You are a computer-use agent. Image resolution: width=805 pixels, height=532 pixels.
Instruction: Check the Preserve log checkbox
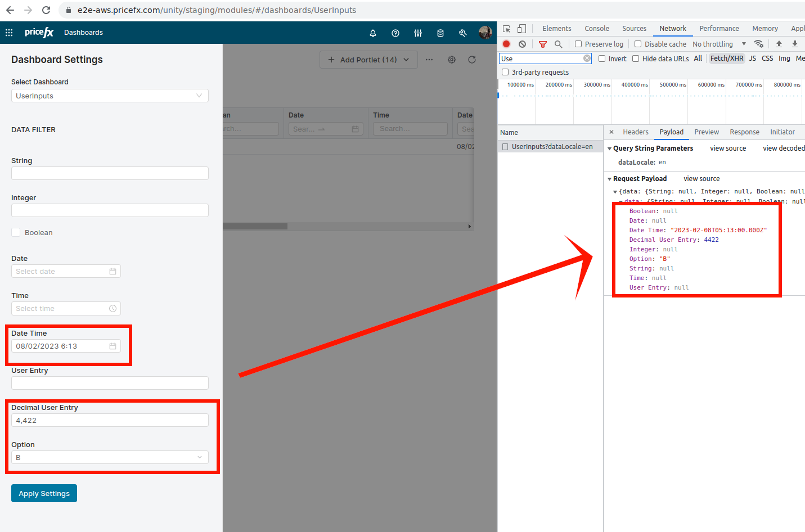pos(578,44)
